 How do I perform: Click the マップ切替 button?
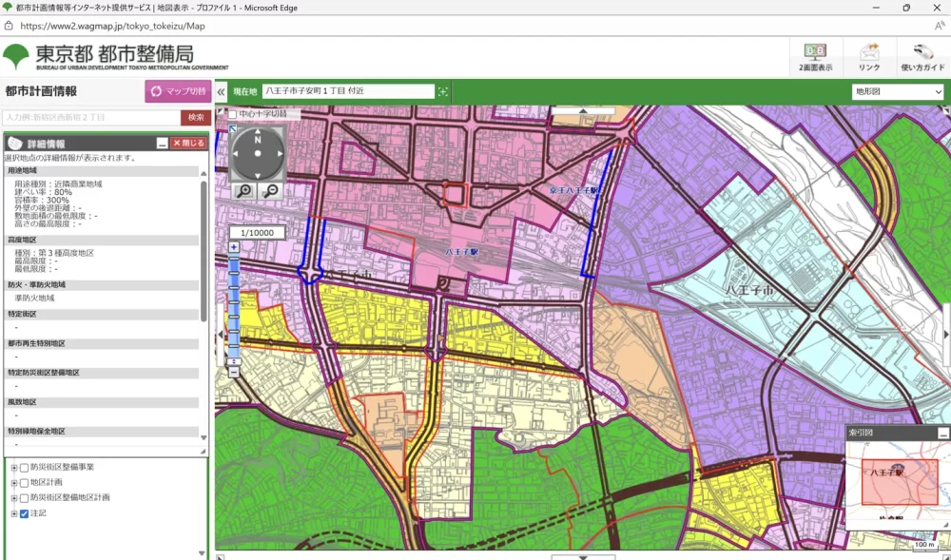coord(178,91)
